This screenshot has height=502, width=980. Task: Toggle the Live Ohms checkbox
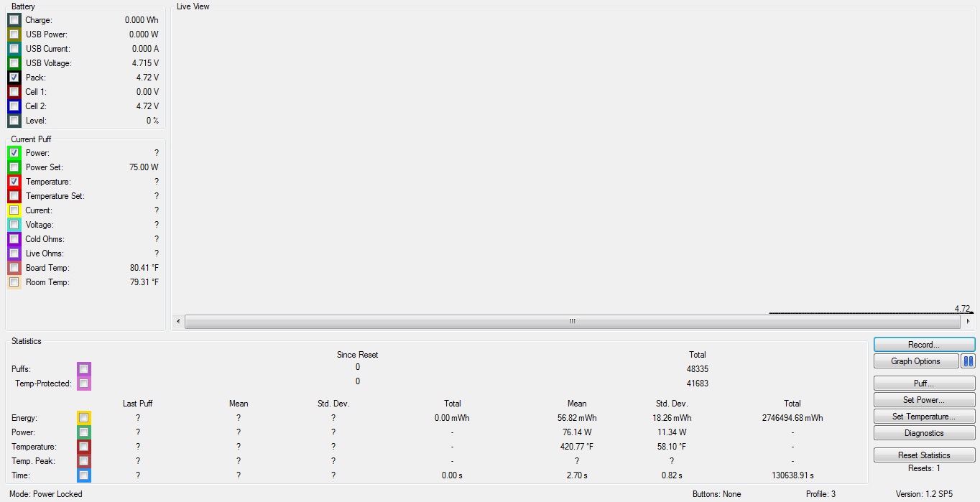(x=14, y=254)
